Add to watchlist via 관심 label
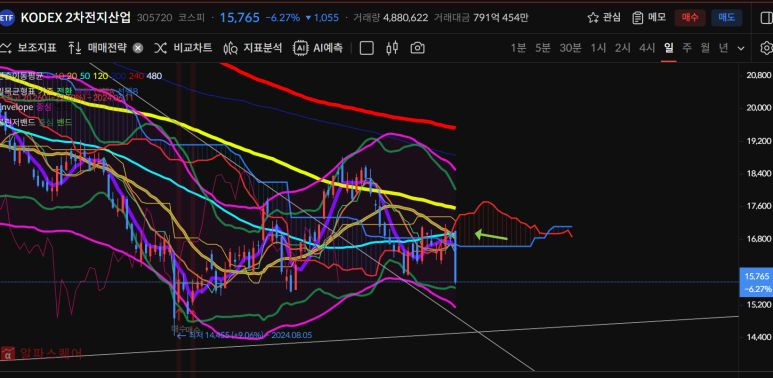 [612, 18]
